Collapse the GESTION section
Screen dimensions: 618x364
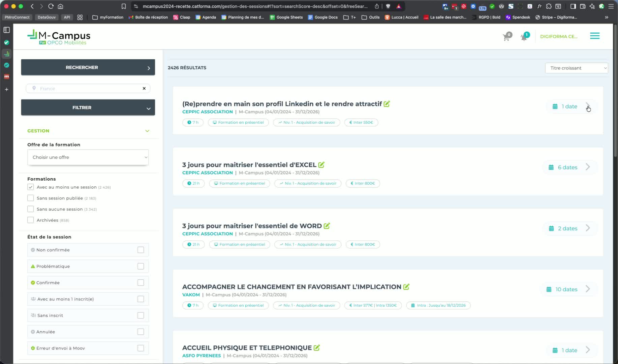[x=147, y=131]
